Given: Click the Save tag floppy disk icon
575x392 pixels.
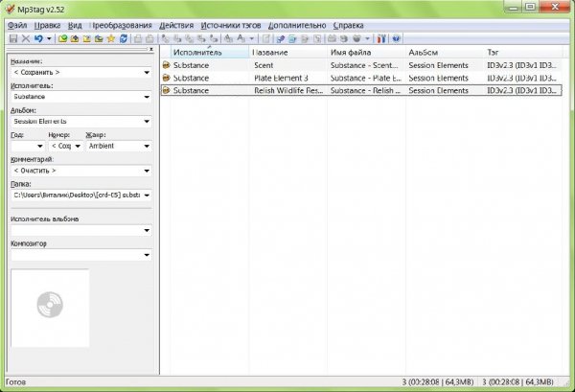Looking at the screenshot, I should pyautogui.click(x=13, y=38).
